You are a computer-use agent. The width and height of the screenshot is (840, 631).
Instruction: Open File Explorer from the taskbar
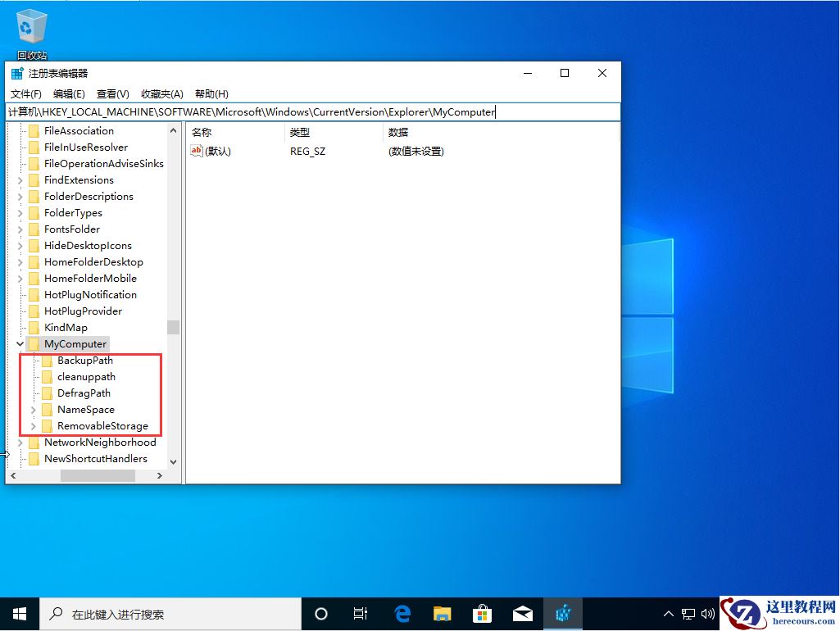point(443,613)
